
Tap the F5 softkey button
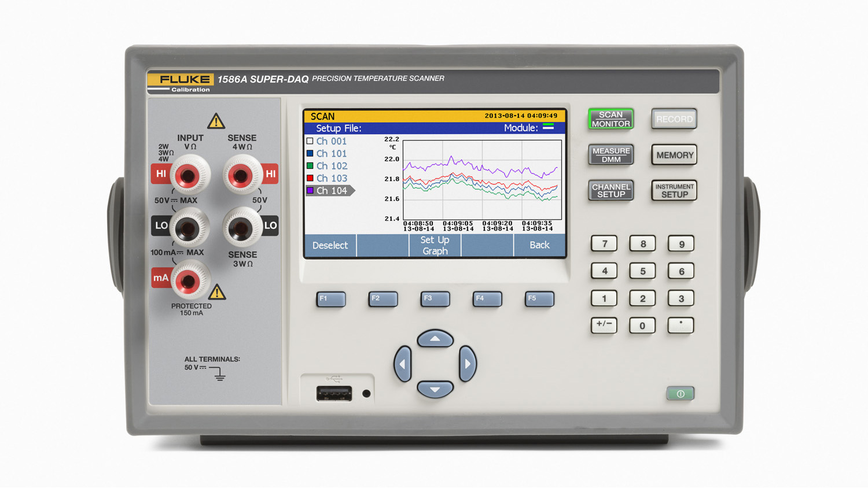[x=539, y=299]
